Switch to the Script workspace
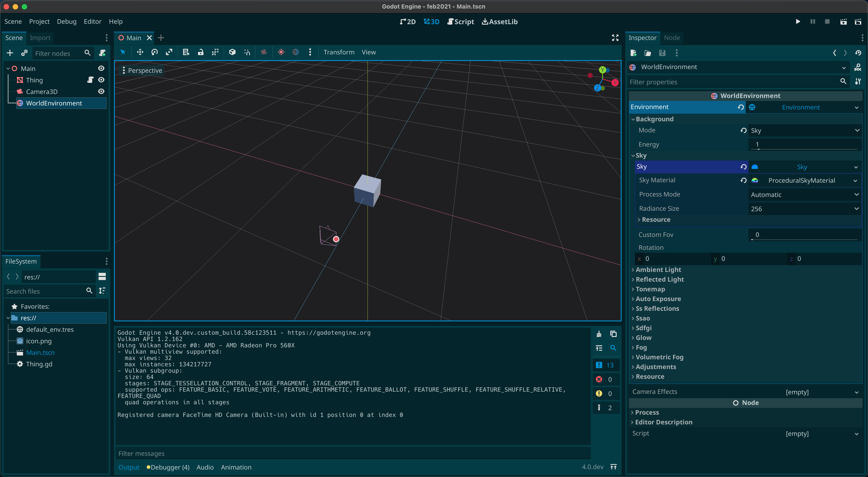 (460, 21)
